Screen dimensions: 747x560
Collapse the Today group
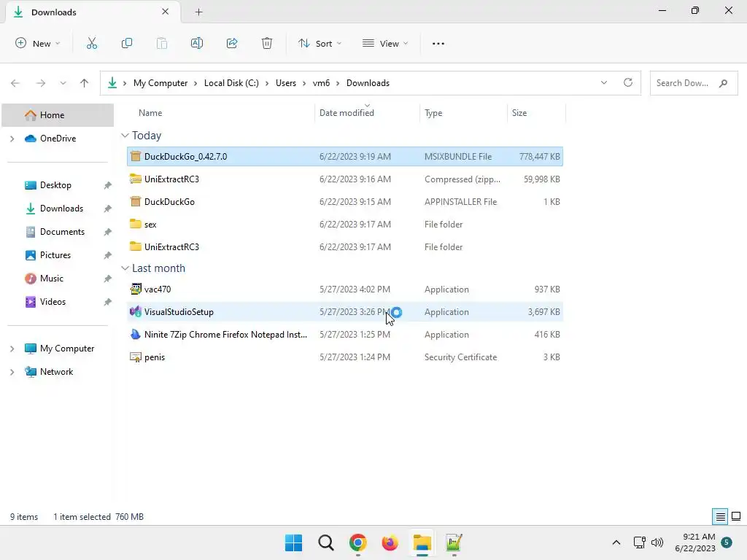tap(125, 136)
